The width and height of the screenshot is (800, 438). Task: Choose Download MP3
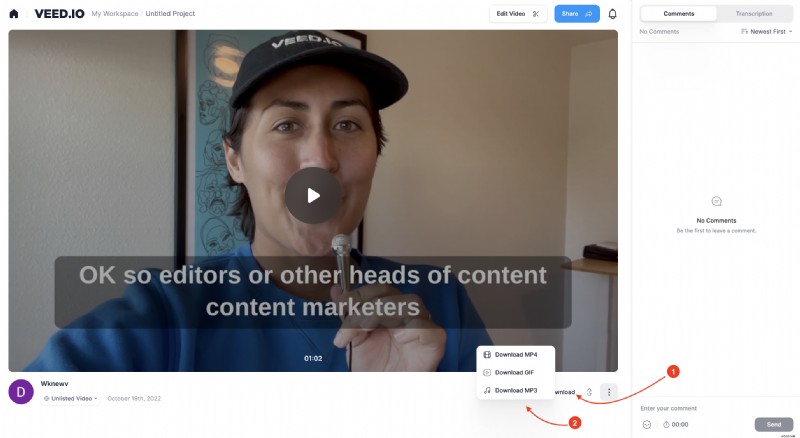point(515,390)
